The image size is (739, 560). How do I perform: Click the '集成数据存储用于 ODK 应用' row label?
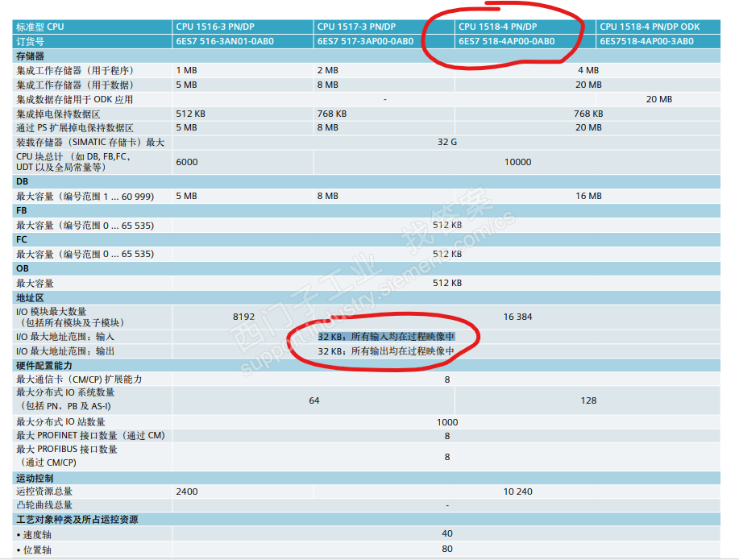pyautogui.click(x=74, y=100)
